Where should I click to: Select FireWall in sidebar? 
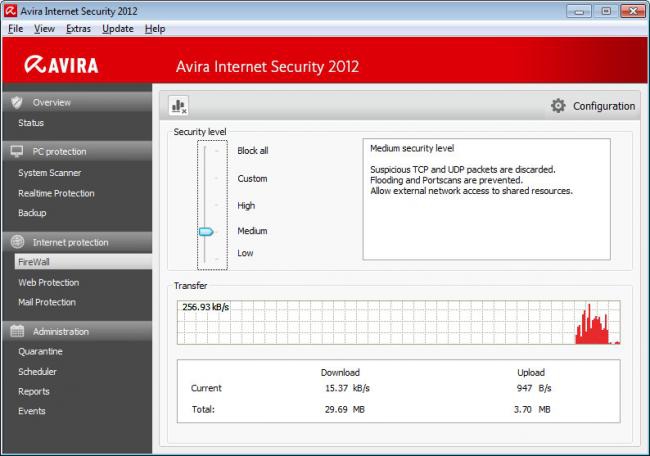[x=83, y=262]
